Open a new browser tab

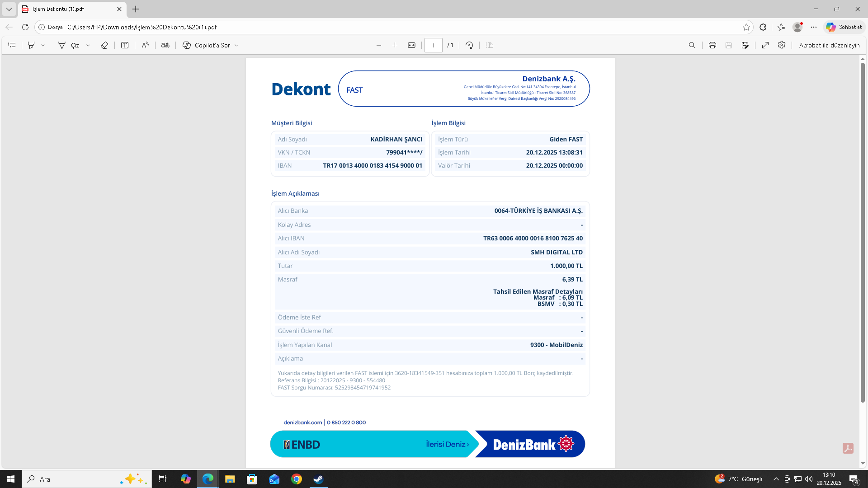(x=136, y=9)
